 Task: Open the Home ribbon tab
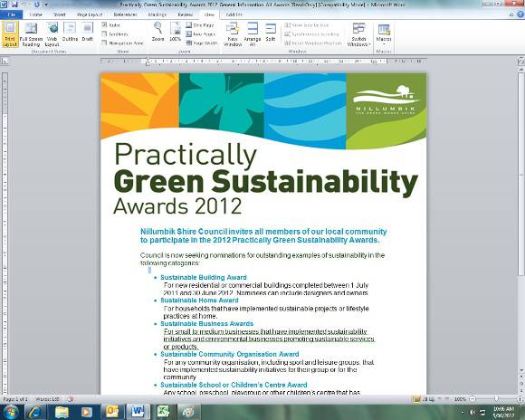(x=36, y=14)
